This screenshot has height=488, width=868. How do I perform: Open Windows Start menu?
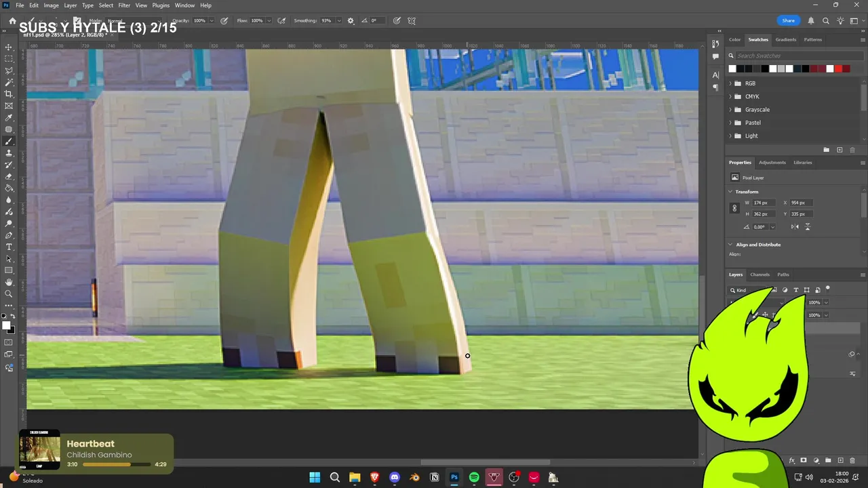tap(315, 477)
